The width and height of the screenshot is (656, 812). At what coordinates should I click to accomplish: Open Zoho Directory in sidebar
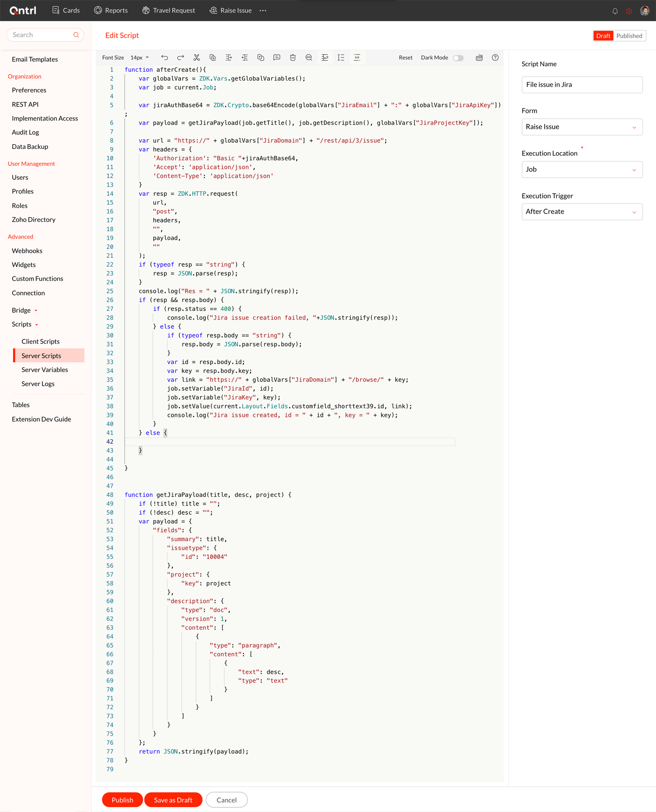coord(33,220)
